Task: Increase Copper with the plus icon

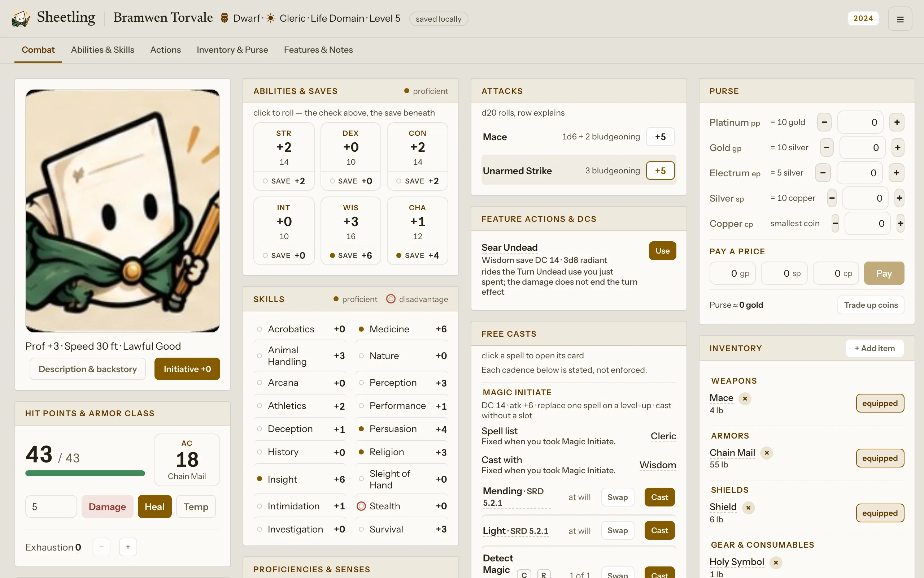Action: pos(900,223)
